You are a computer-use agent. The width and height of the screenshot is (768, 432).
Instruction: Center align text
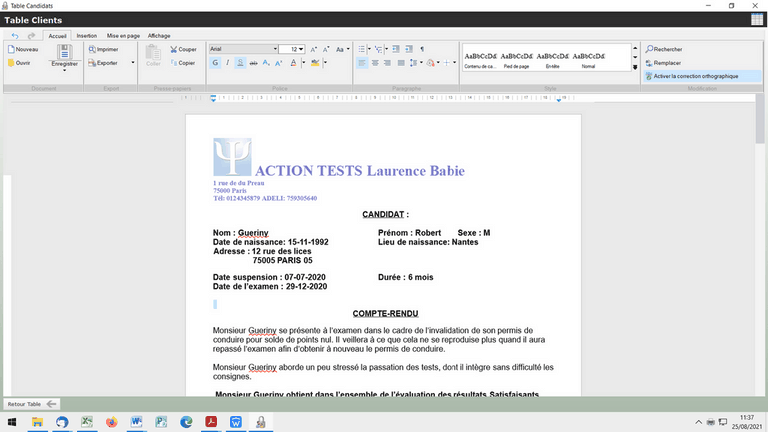tap(375, 63)
